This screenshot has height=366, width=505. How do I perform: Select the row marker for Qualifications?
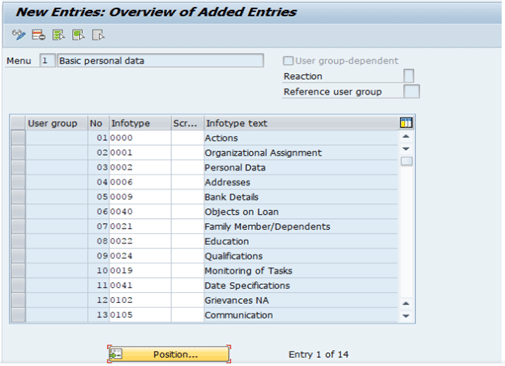click(18, 256)
